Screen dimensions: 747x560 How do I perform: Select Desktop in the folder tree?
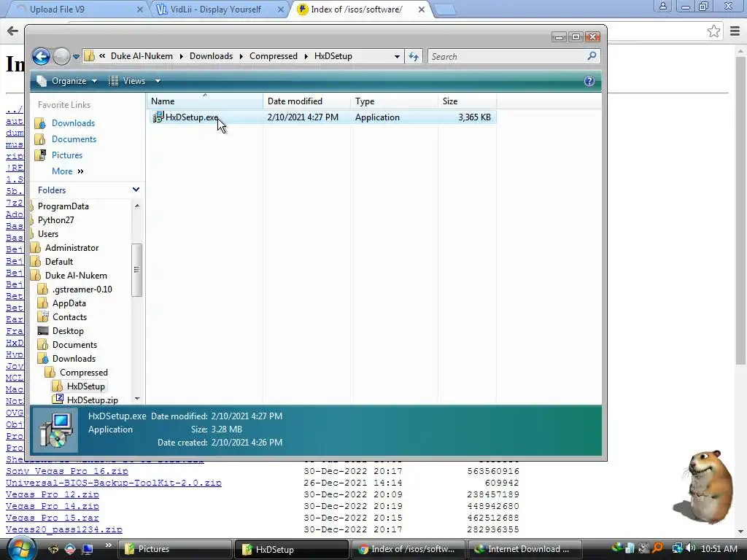pos(68,331)
